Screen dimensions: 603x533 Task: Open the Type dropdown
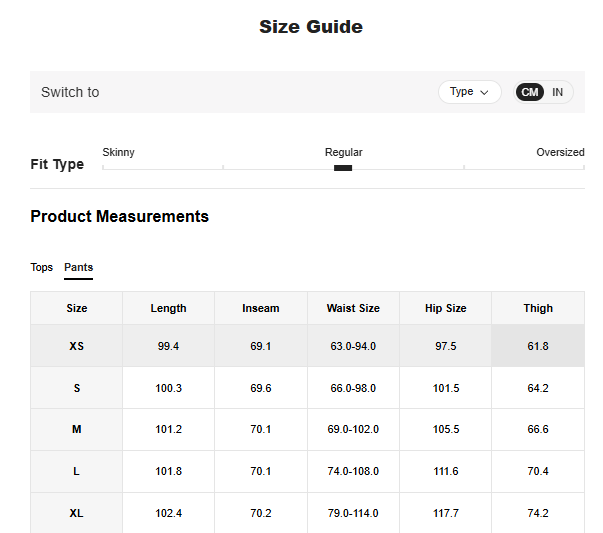468,92
